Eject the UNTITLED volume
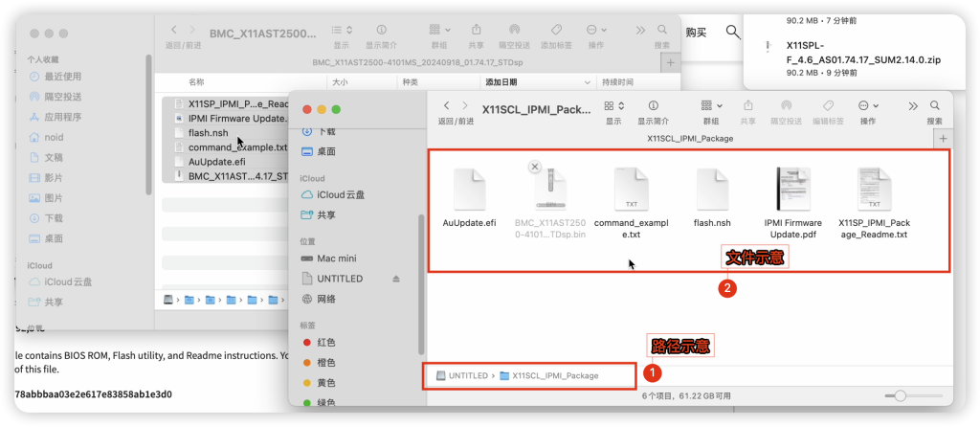Screen dimensions: 980x427 click(395, 279)
